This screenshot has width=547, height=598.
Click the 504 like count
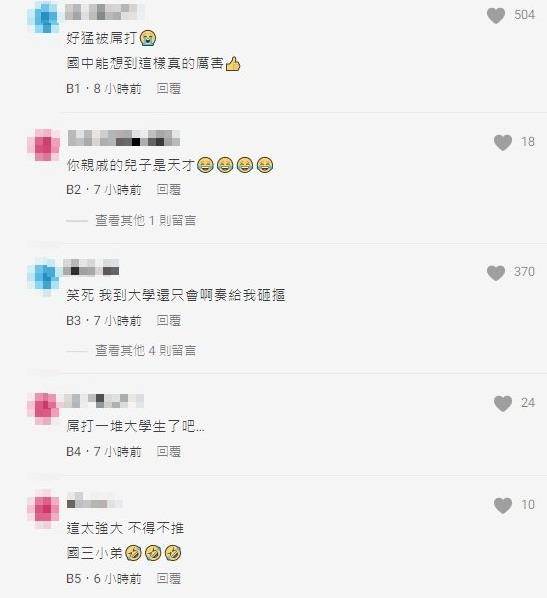pos(524,15)
